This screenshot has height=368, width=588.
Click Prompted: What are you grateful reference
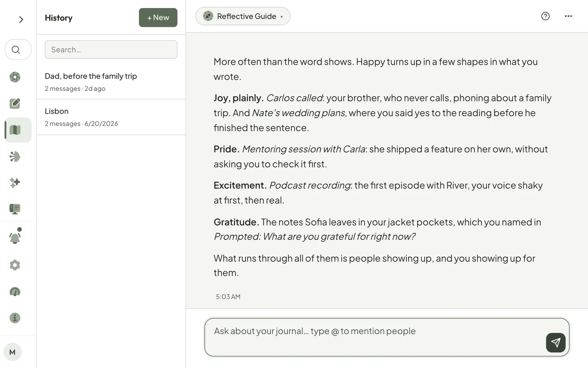pos(315,237)
